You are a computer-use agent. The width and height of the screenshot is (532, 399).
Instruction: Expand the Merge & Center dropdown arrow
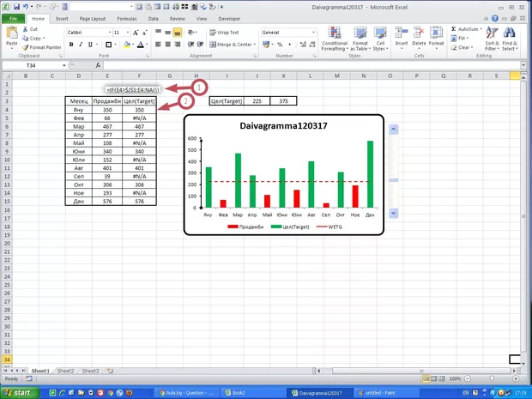256,44
